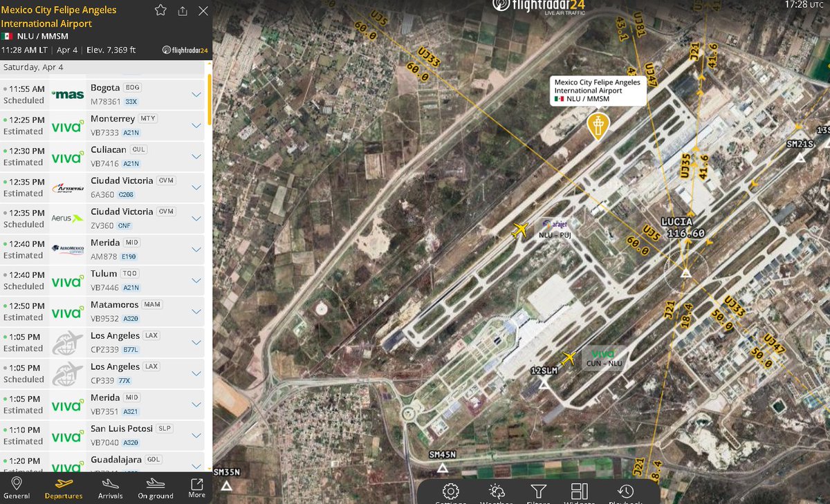Viewport: 830px width, 504px height.
Task: Click the Armenia Airways logo on flight 6A360
Action: coord(68,188)
